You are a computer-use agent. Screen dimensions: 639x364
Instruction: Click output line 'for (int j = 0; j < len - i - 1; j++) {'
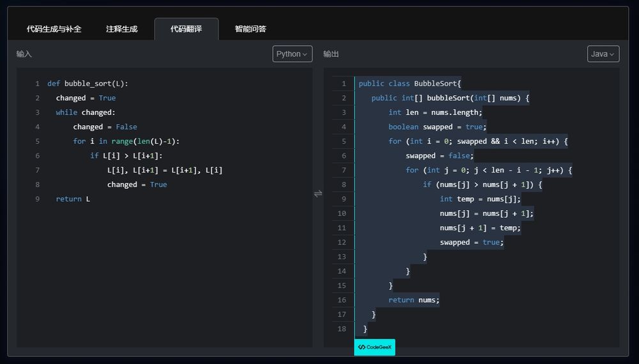point(489,171)
